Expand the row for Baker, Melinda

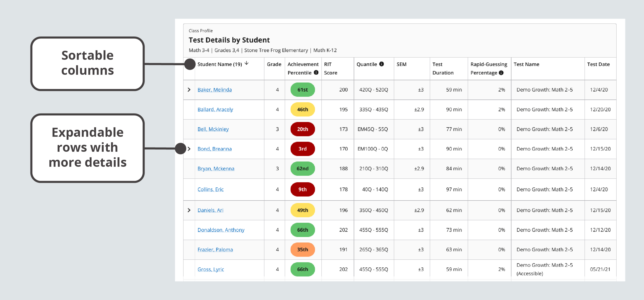[x=189, y=90]
